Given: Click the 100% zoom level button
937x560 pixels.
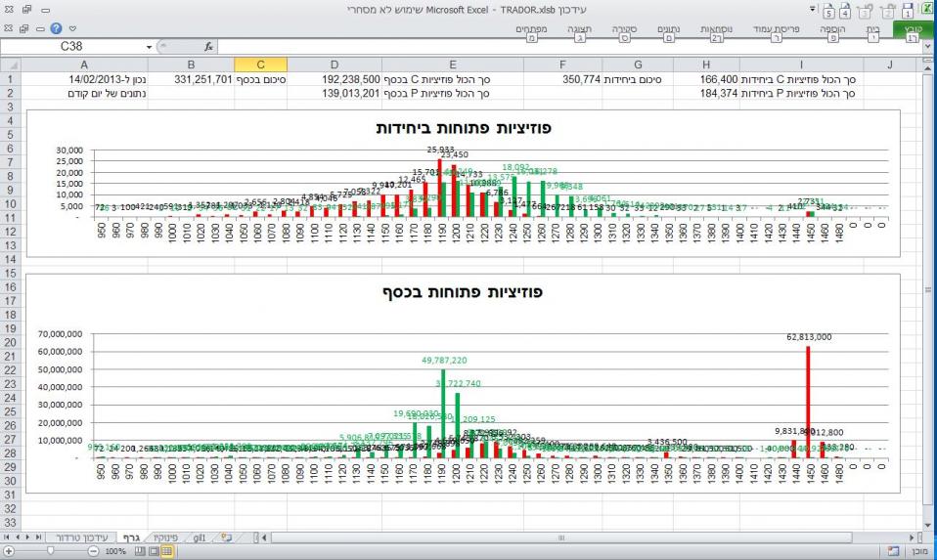Looking at the screenshot, I should (x=116, y=551).
